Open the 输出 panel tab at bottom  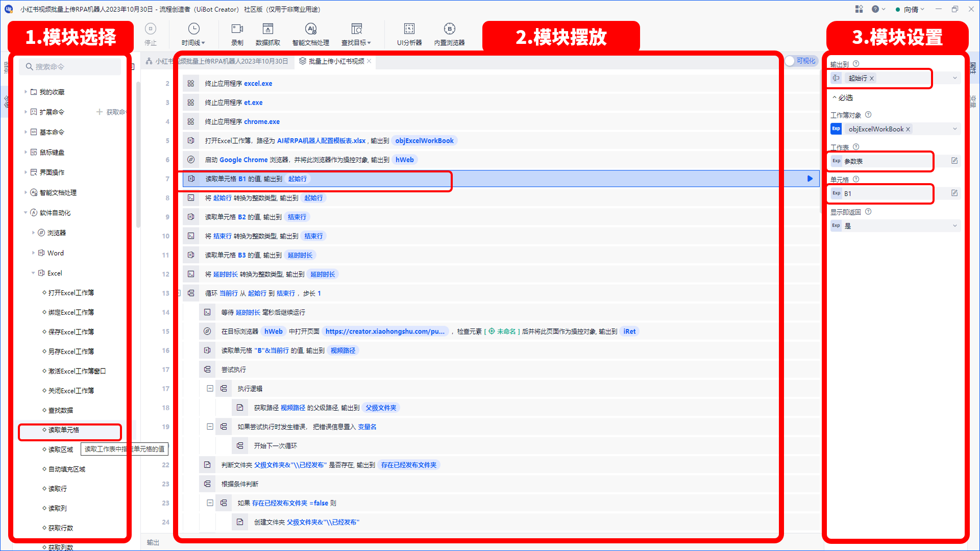[153, 542]
